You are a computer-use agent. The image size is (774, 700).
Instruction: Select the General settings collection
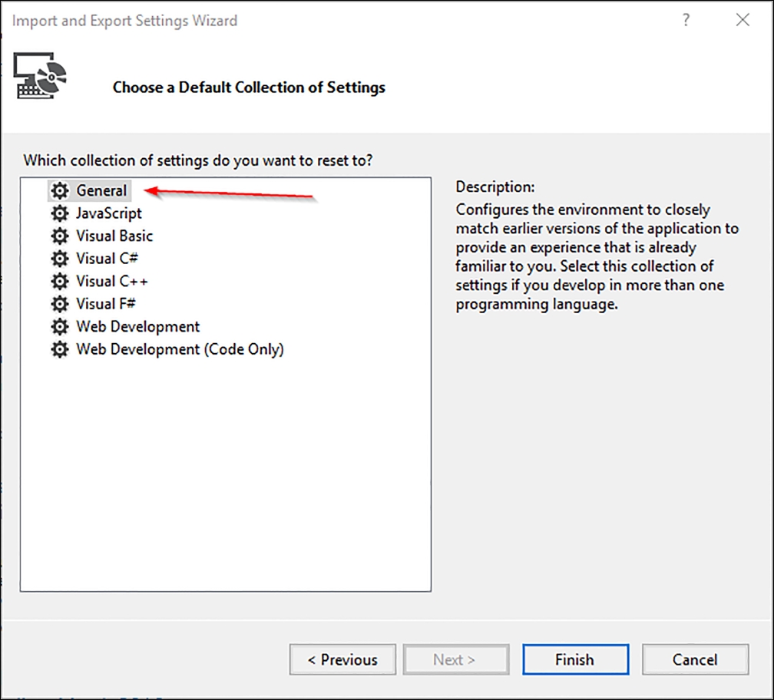tap(89, 190)
